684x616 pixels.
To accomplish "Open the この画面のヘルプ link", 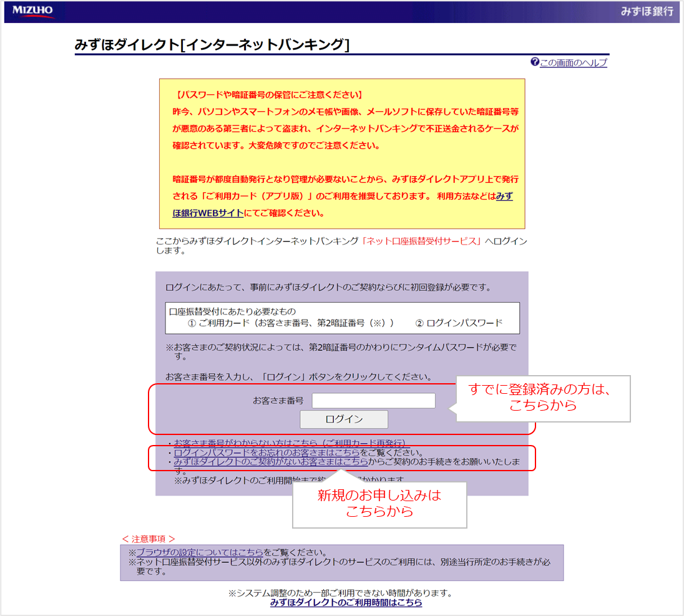I will (x=573, y=62).
